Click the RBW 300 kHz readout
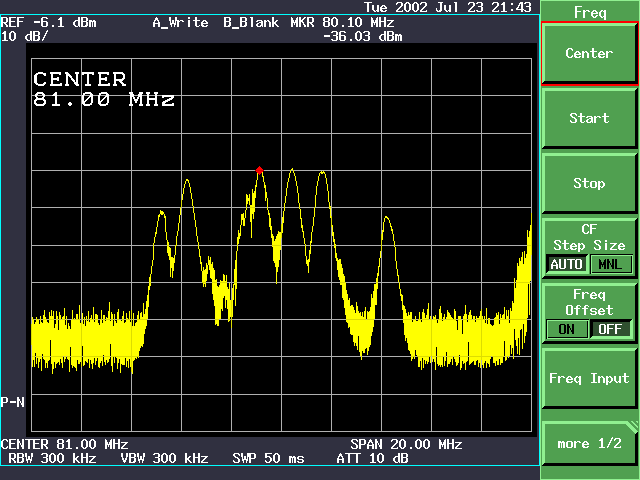 tap(52, 458)
